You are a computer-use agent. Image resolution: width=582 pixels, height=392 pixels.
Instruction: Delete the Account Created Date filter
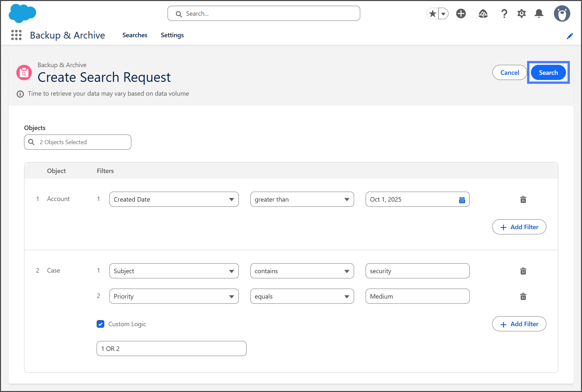tap(523, 200)
